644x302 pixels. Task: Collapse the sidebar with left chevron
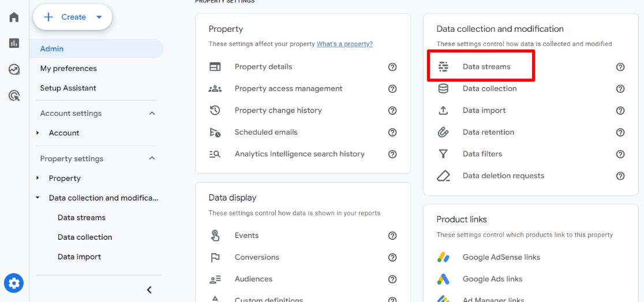click(x=149, y=290)
